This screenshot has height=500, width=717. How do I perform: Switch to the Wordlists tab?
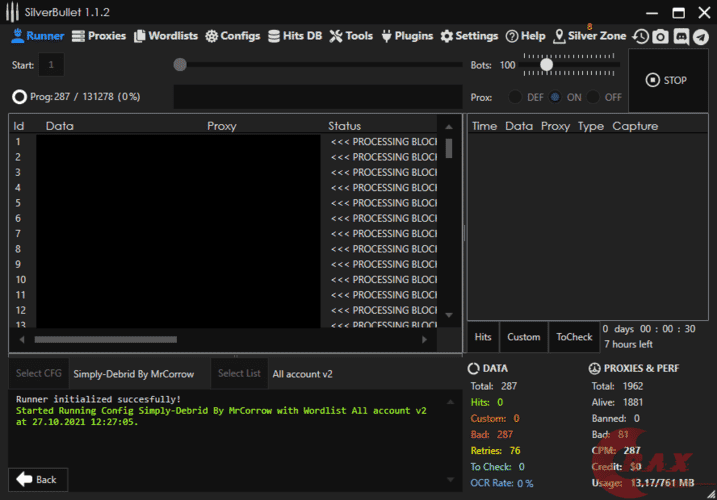pos(165,36)
